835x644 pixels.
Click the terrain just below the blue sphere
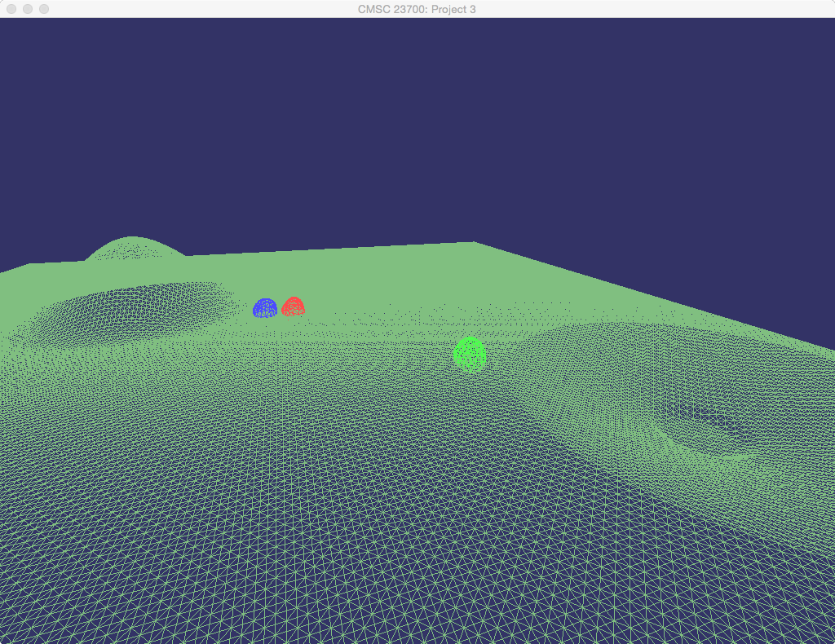click(265, 326)
